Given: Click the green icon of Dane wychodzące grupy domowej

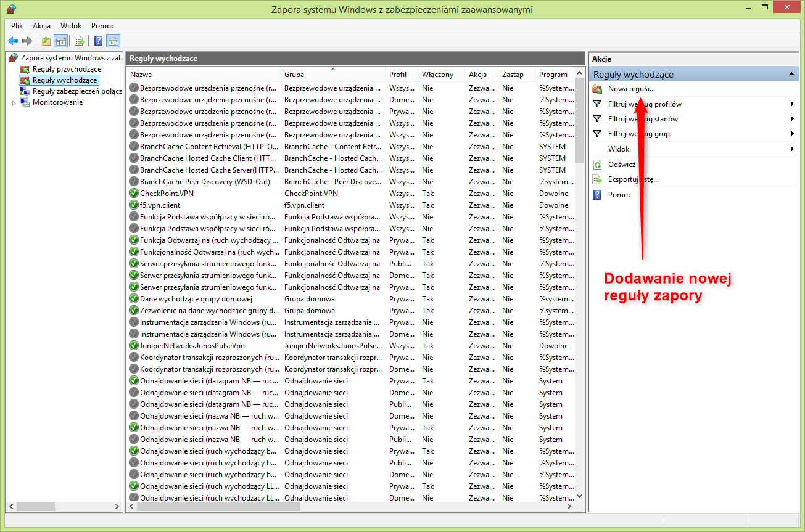Looking at the screenshot, I should click(134, 299).
